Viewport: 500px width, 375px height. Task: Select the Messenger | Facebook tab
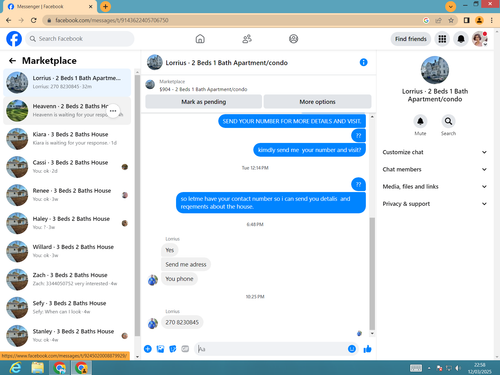coord(50,7)
